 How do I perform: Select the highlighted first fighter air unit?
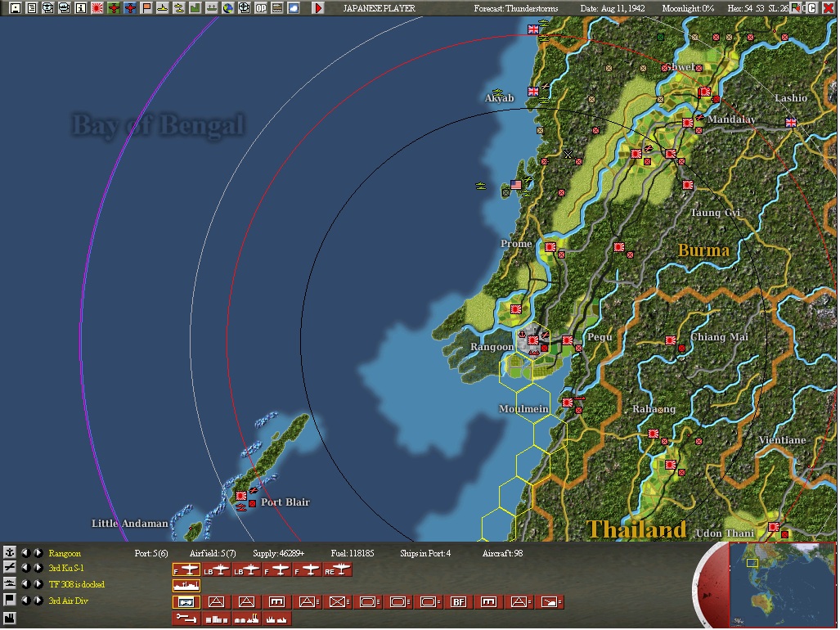[186, 570]
